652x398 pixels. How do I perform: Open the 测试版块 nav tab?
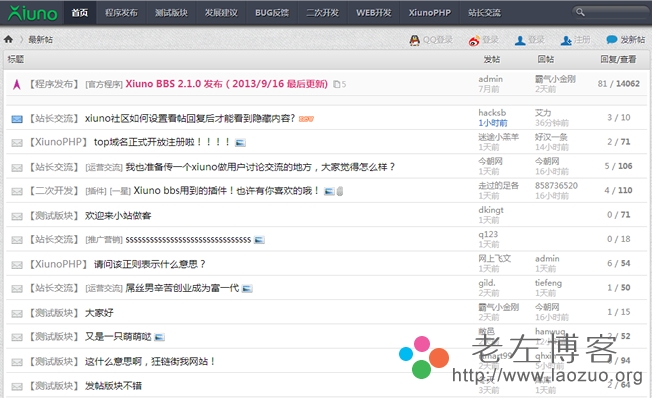[171, 13]
